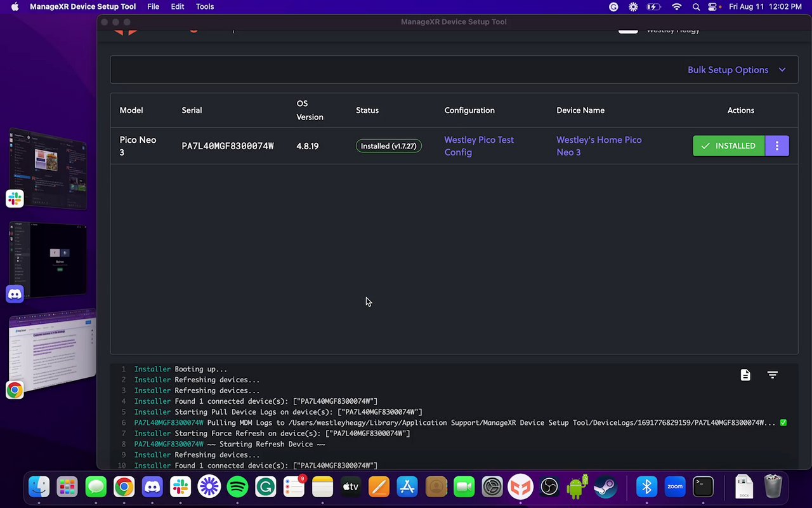The width and height of the screenshot is (812, 508).
Task: Open the File menu
Action: (x=153, y=7)
